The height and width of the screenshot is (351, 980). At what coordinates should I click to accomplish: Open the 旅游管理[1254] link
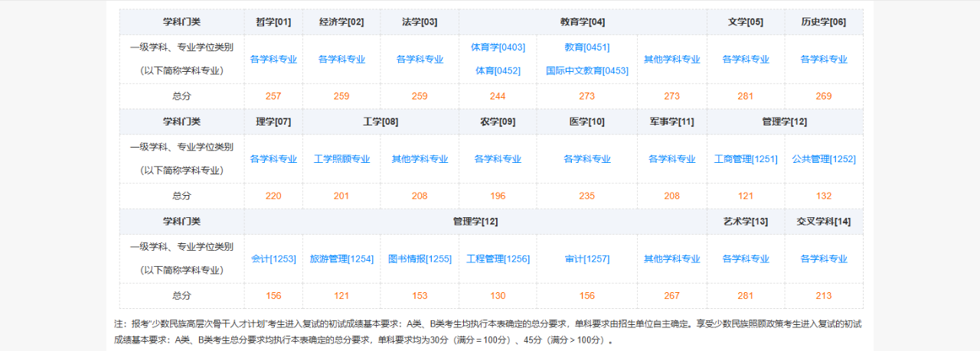341,259
